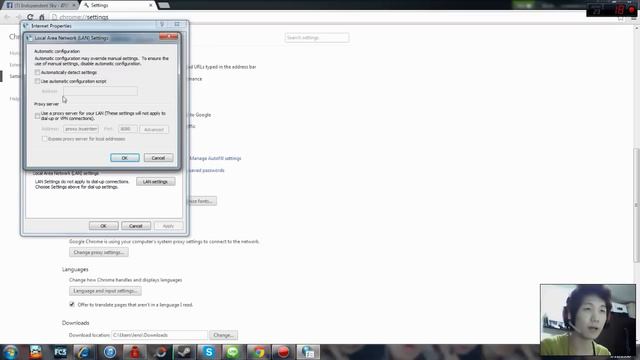
Task: Toggle Offer to translate pages checkbox
Action: (72, 304)
